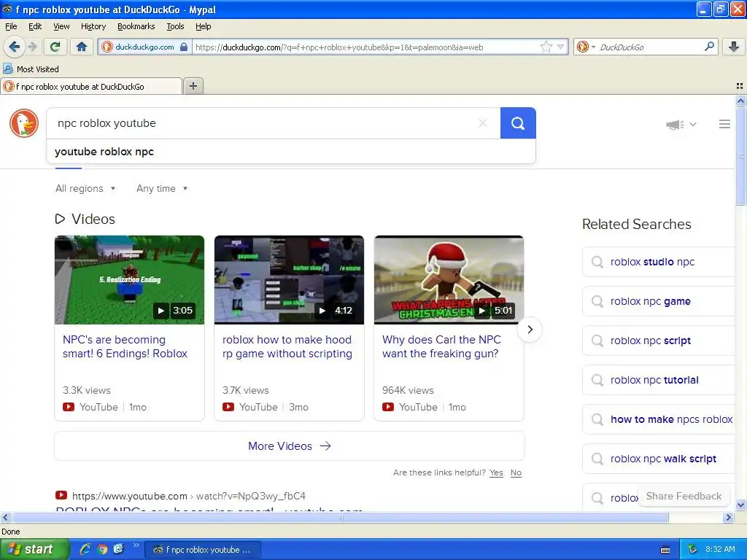Answer Yes to links helpful question
This screenshot has height=560, width=747.
(x=496, y=472)
